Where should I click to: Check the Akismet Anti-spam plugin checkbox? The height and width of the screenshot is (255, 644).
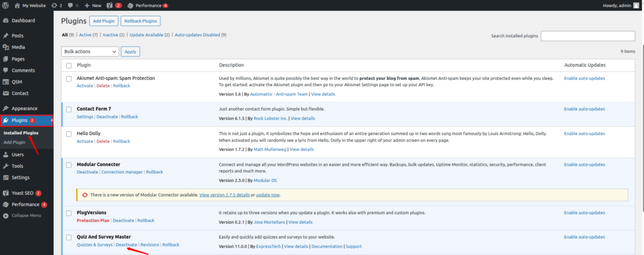pyautogui.click(x=69, y=79)
